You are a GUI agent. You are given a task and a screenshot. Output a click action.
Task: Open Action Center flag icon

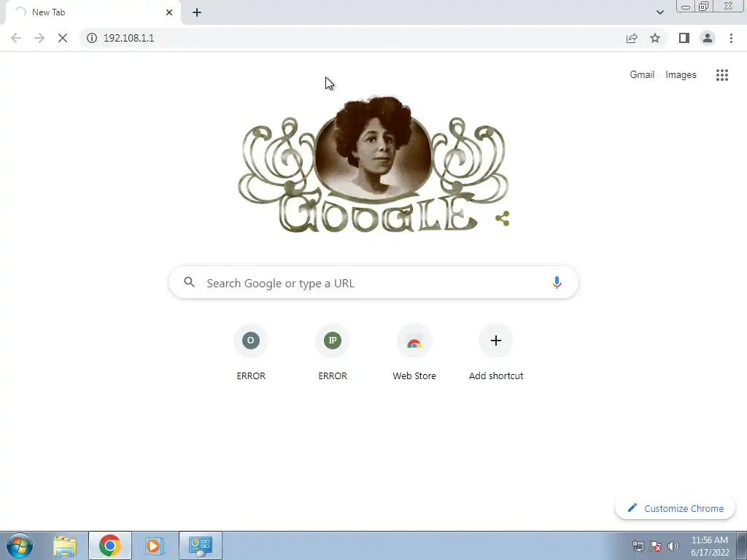pyautogui.click(x=656, y=546)
